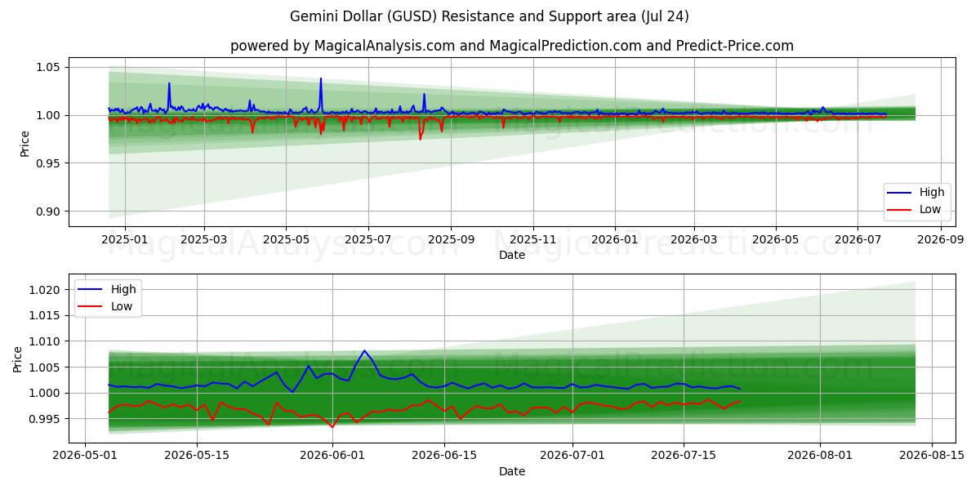Click the 1.000 tick on lower y-axis
The height and width of the screenshot is (490, 980).
click(x=45, y=394)
